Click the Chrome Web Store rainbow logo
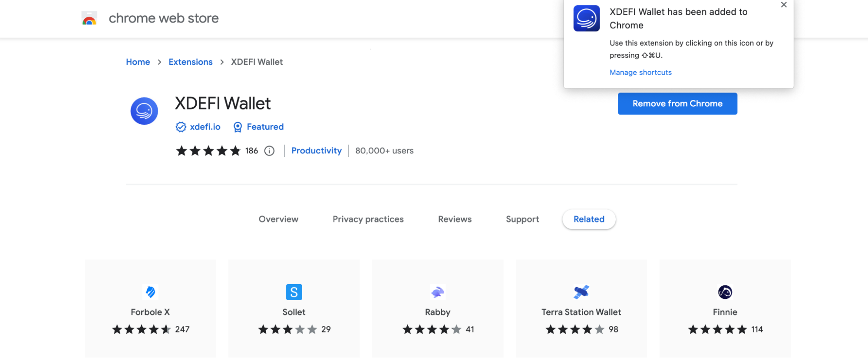Screen dimensions: 868x361 (89, 19)
